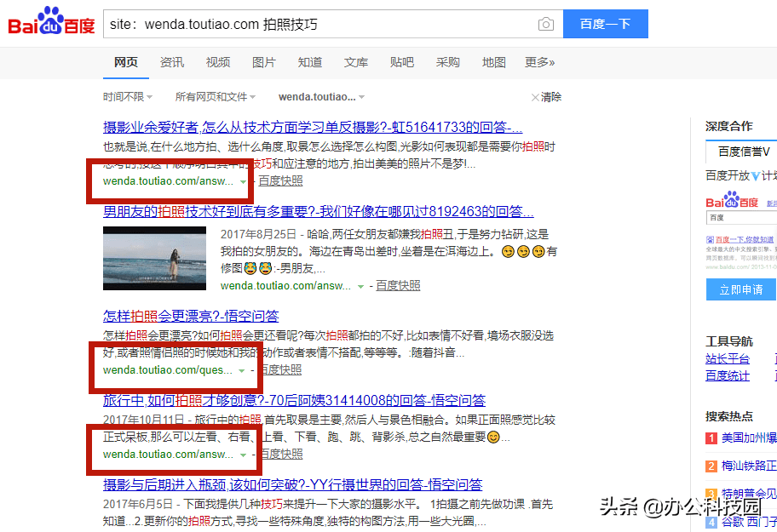Switch to the 网页 tab
Viewport: 777px width, 532px height.
coord(126,62)
